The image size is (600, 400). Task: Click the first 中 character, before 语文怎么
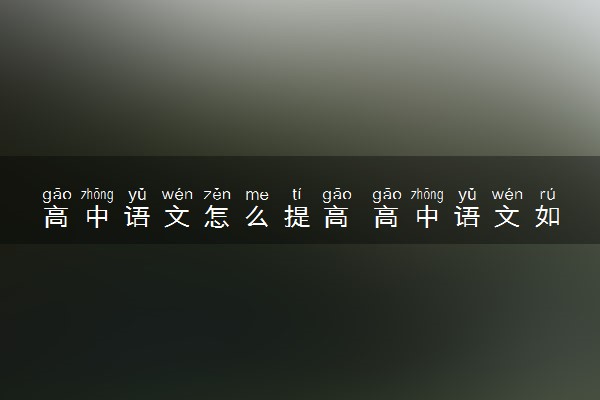pos(97,217)
